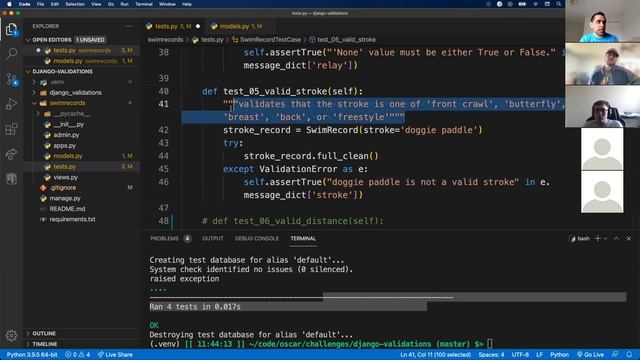Open Live Share activity bar icon
The height and width of the screenshot is (360, 640).
click(x=11, y=154)
